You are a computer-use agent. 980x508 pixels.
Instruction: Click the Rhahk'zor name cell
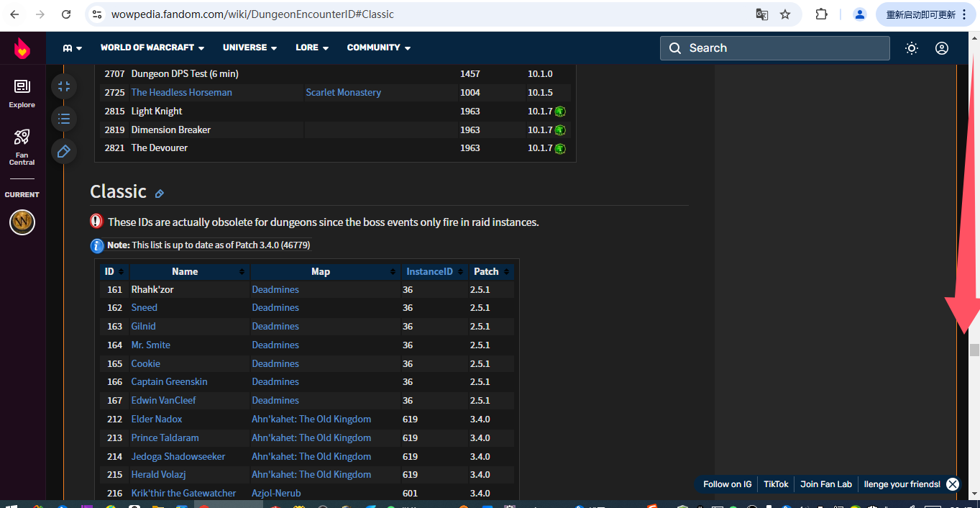pyautogui.click(x=152, y=290)
